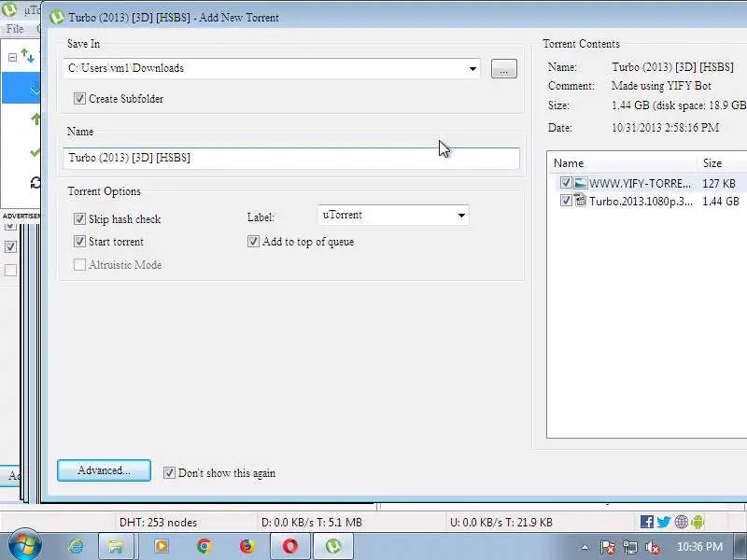Click the 127 KB size cell
Viewport: 747px width, 560px height.
coord(718,183)
